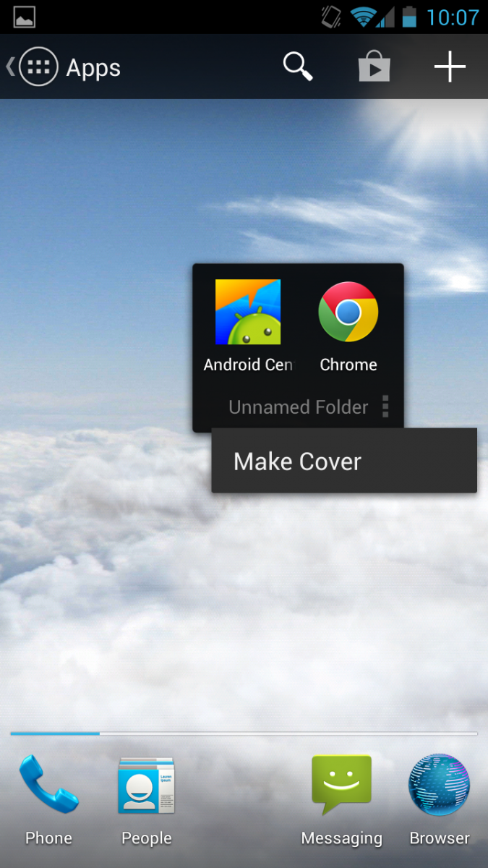
Task: Tap the back chevron beside Apps
Action: 9,67
